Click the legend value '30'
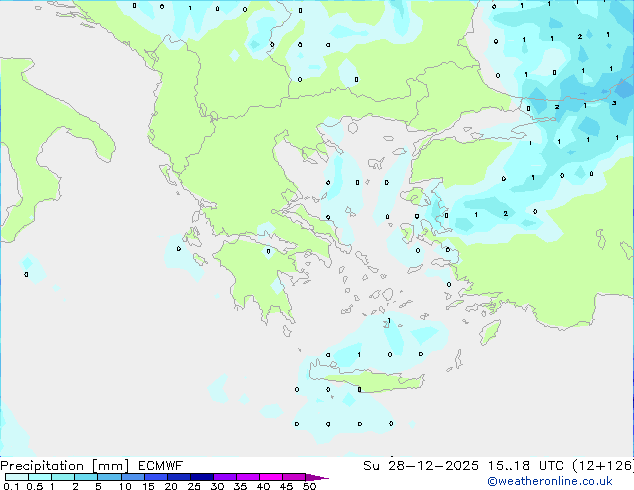The image size is (634, 490). 217,486
